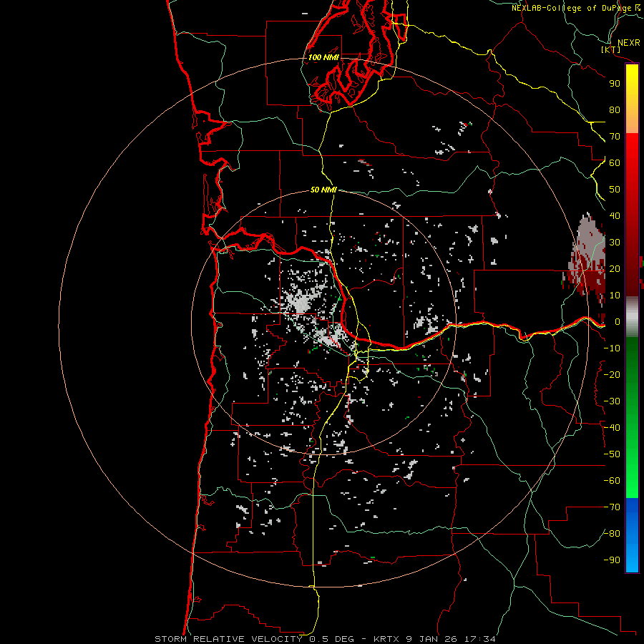Click the 90 value on the velocity scale
This screenshot has height=644, width=644.
(615, 84)
